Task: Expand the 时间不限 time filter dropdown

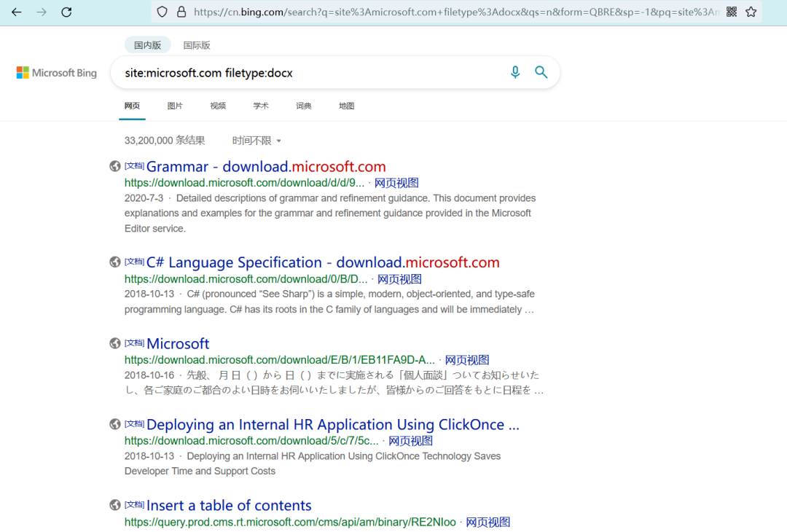Action: pyautogui.click(x=257, y=141)
